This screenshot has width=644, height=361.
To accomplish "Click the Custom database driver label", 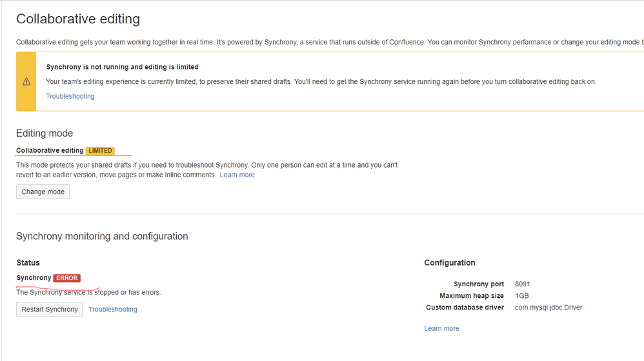I will [465, 307].
